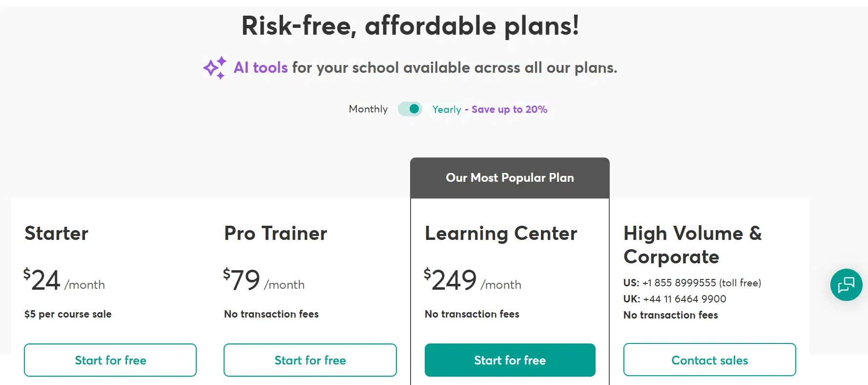Click the "$5 per course sale" note

tap(68, 314)
